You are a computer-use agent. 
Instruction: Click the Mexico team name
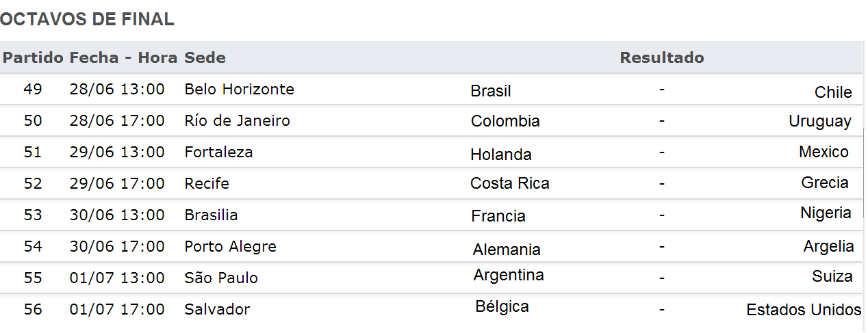(x=824, y=152)
